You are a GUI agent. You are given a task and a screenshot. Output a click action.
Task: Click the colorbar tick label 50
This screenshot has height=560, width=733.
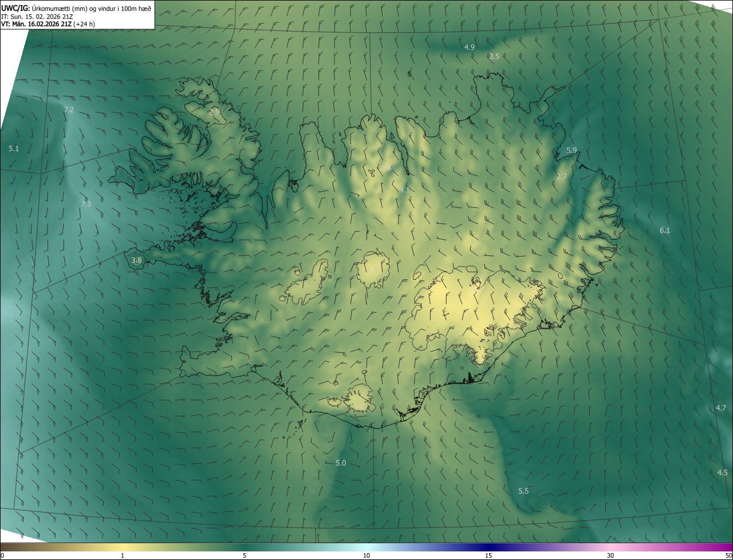[728, 556]
